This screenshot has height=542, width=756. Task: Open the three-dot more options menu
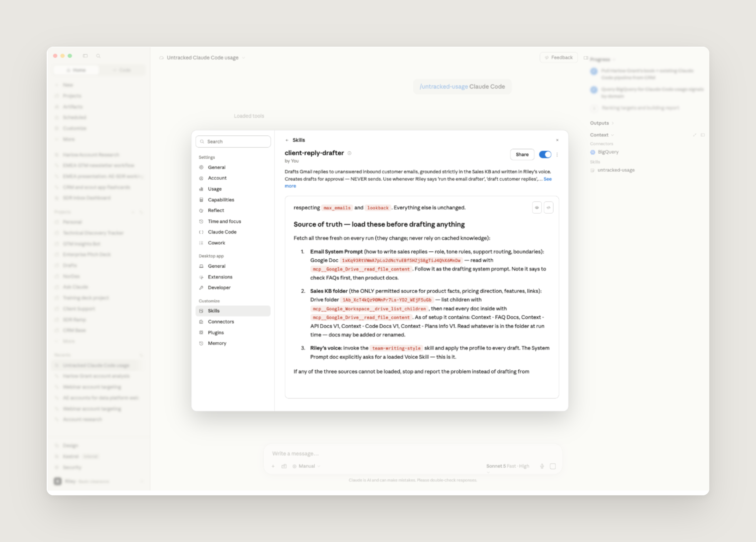557,155
